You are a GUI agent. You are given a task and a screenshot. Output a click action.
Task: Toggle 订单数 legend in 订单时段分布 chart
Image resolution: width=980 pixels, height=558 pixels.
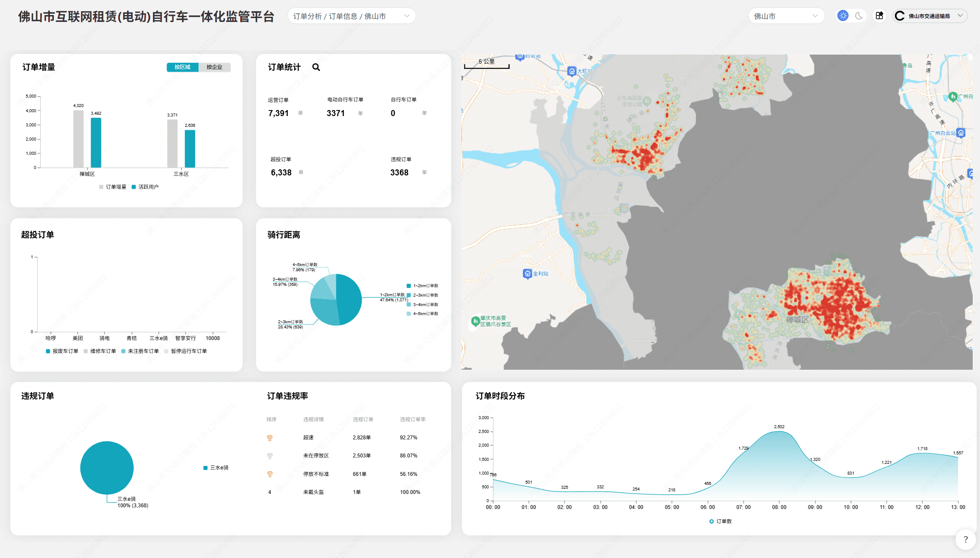click(720, 521)
